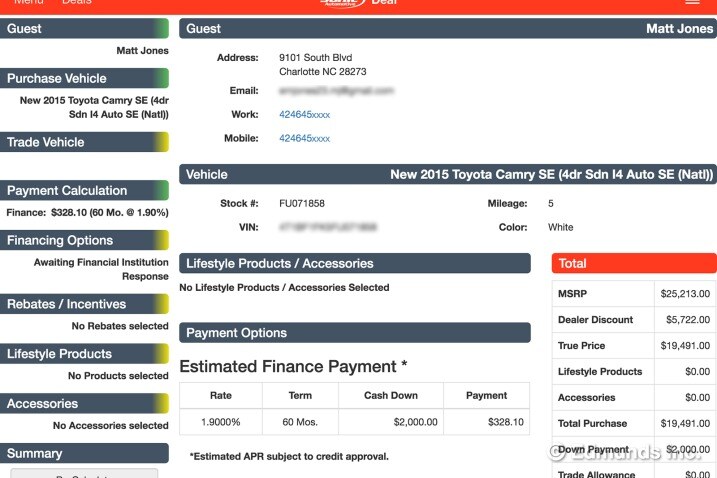Call the Mobile phone number link
Viewport: 717px width, 478px height.
(x=305, y=138)
